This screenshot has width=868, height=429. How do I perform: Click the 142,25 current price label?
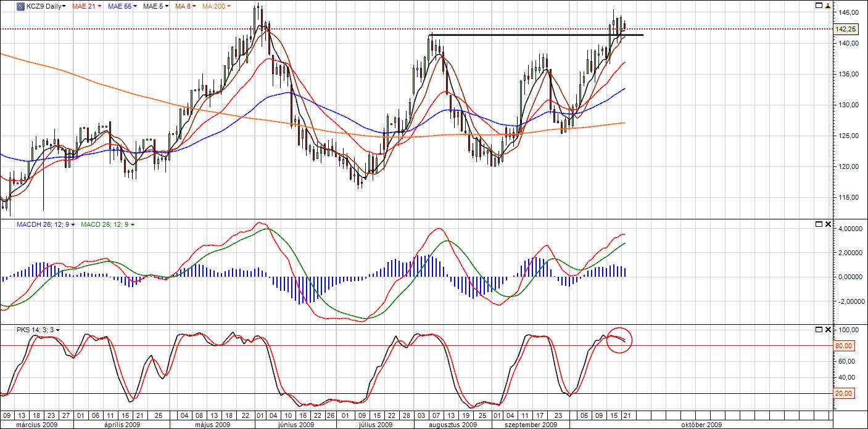click(x=845, y=29)
